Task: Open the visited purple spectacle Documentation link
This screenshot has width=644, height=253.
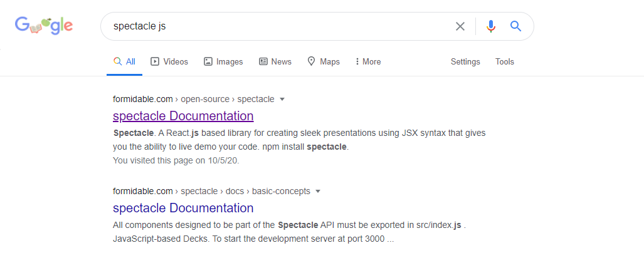Action: pos(183,116)
